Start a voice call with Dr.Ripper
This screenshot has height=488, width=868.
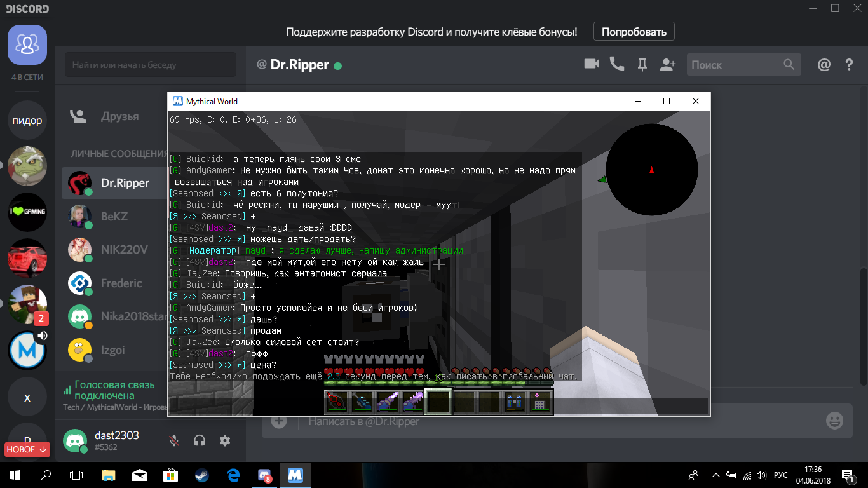point(616,64)
